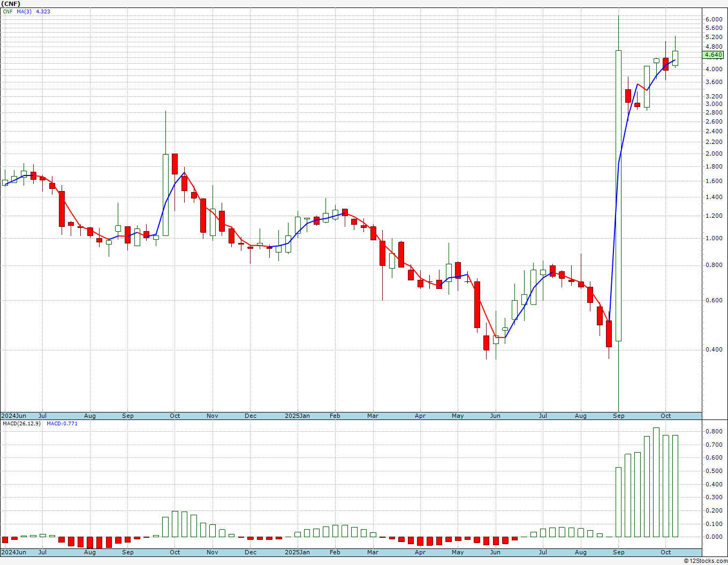Viewport: 728px width, 565px height.
Task: Click the (CNF) ticker title
Action: pos(11,4)
